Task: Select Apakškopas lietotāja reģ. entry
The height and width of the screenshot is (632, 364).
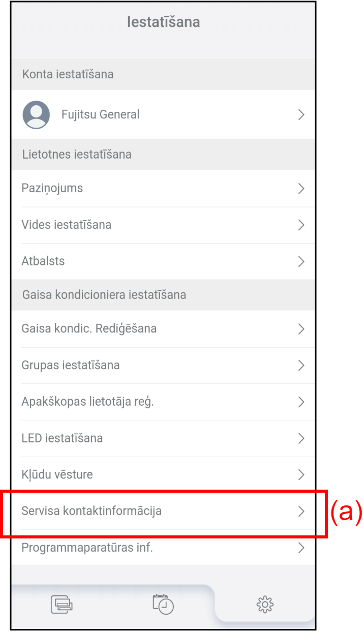Action: [x=163, y=402]
